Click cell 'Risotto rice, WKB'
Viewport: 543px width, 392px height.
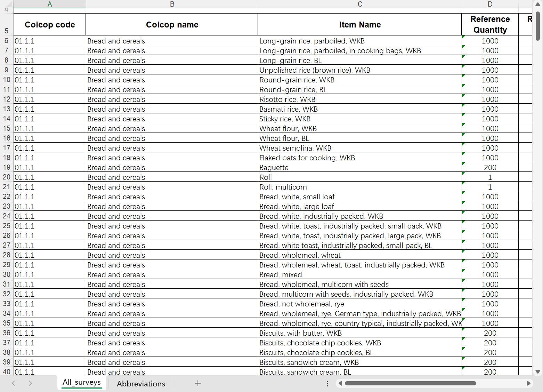pos(360,99)
